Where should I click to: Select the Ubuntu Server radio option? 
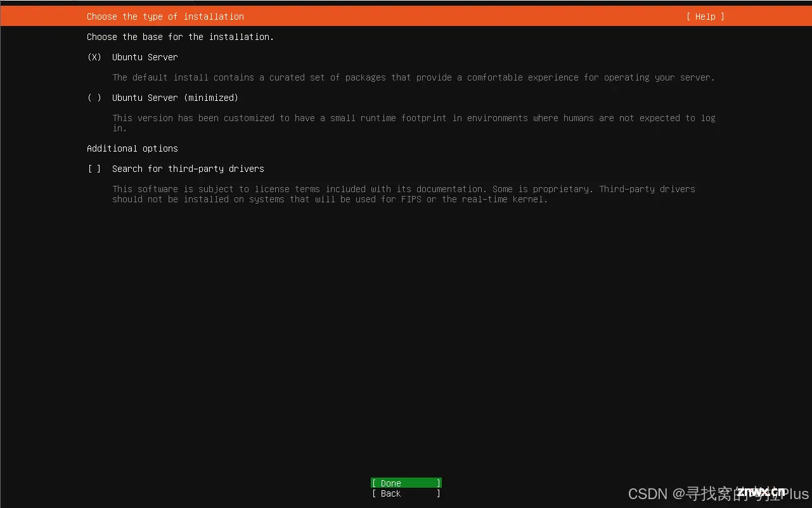94,57
